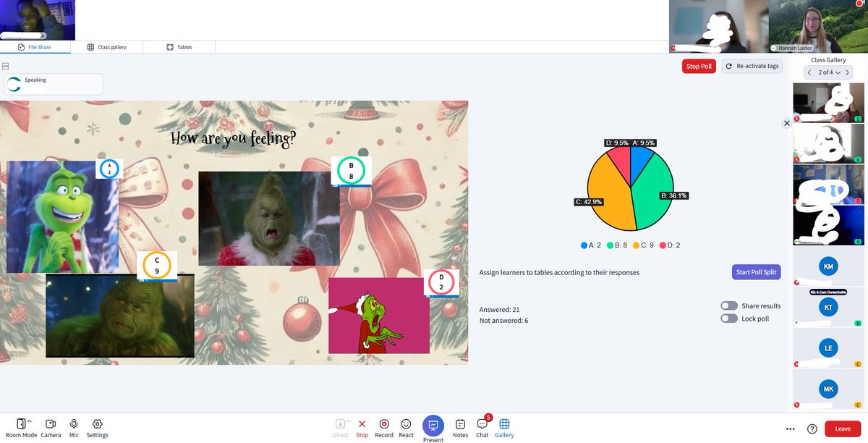The image size is (868, 443).
Task: Toggle Share results switch
Action: click(x=729, y=306)
